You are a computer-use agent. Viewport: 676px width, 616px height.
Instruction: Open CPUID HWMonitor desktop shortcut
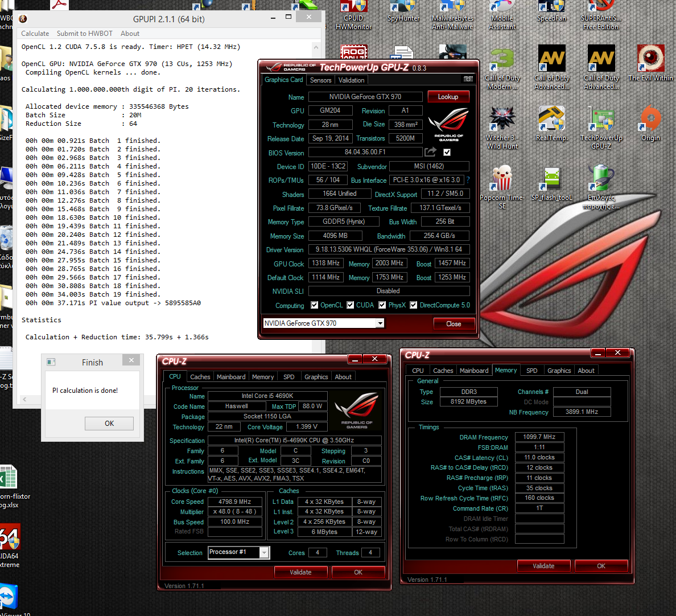[353, 15]
